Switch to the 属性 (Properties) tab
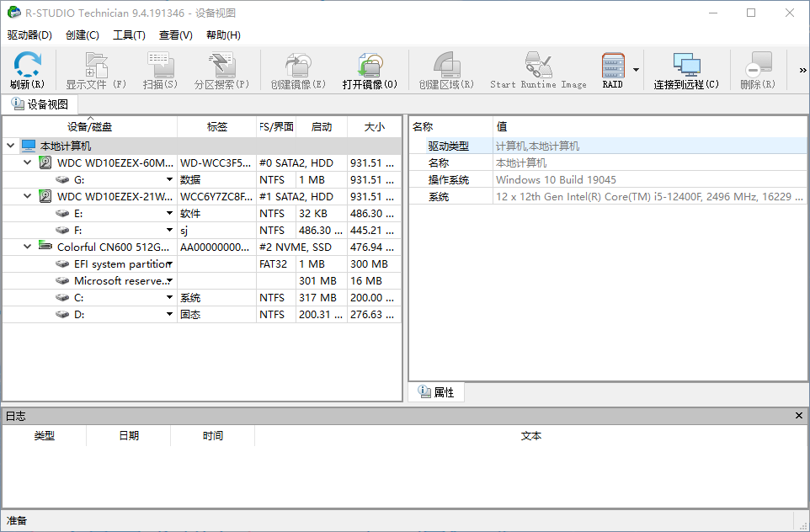The image size is (810, 532). click(x=436, y=391)
